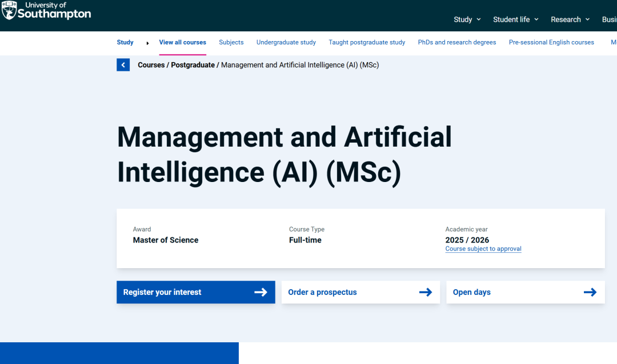617x364 pixels.
Task: Click the small arrow after the Study breadcrumb
Action: coord(147,43)
